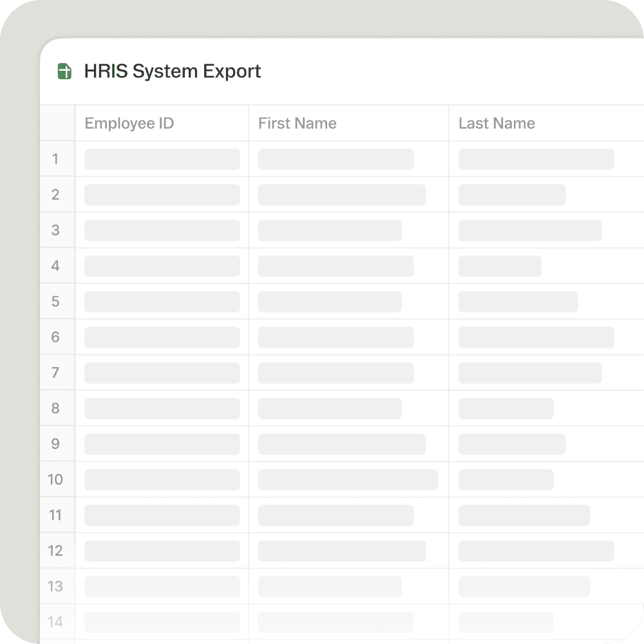Image resolution: width=644 pixels, height=644 pixels.
Task: Click the HRIS System Export title
Action: [173, 71]
